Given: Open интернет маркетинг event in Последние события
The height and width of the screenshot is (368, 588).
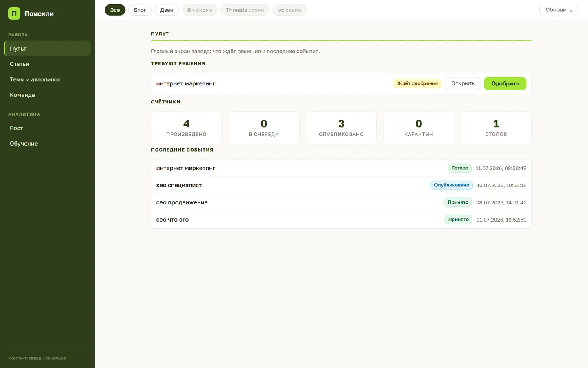Looking at the screenshot, I should tap(341, 168).
